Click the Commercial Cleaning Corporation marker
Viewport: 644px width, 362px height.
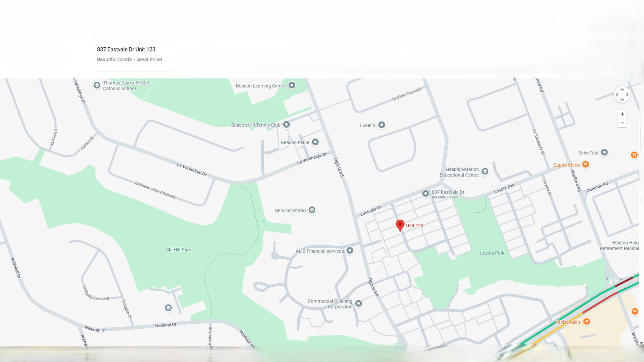[x=358, y=304]
